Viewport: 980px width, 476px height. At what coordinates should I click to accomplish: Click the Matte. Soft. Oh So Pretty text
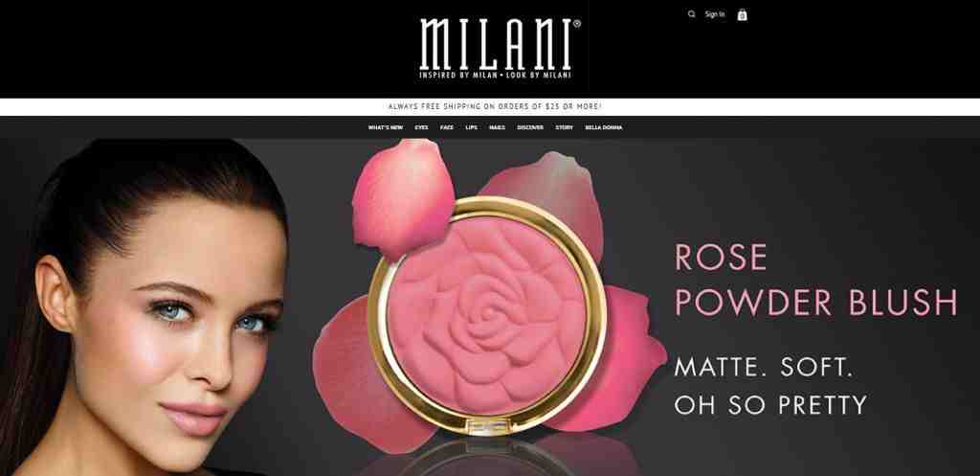770,386
